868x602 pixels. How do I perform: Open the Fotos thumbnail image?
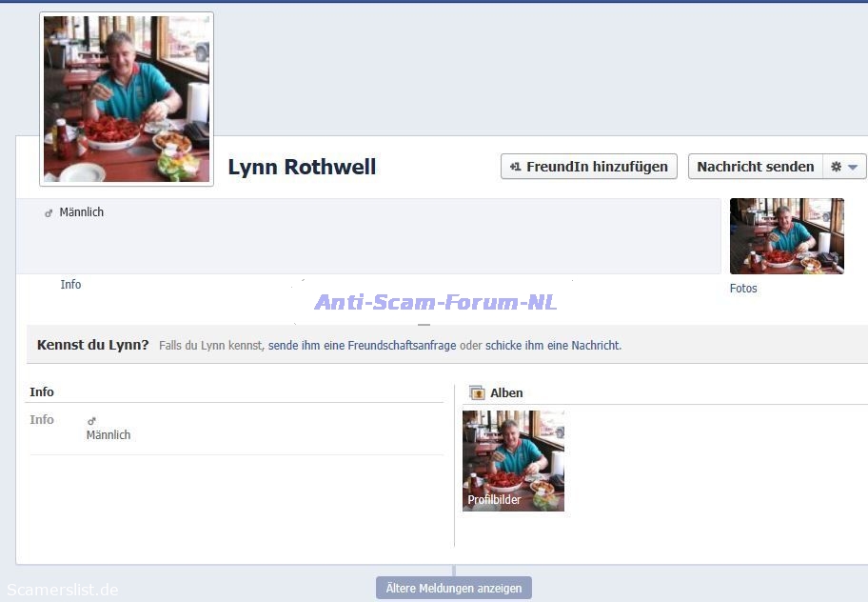click(x=786, y=236)
